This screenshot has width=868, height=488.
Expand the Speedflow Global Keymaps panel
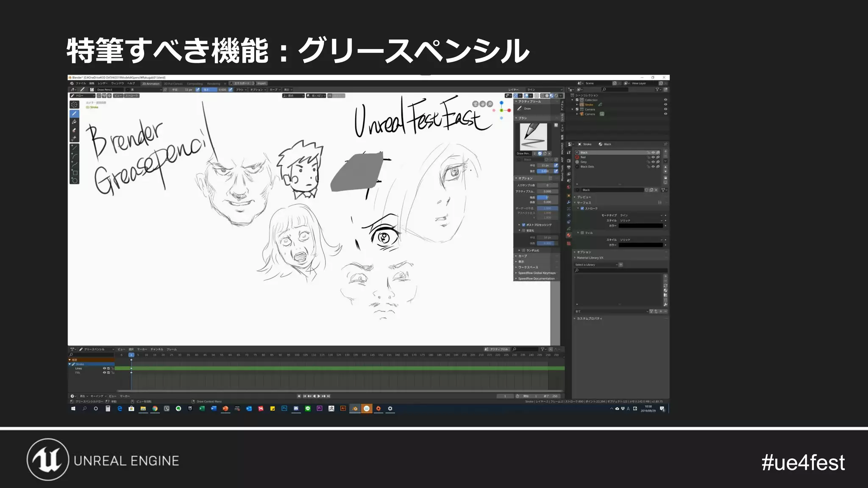537,273
